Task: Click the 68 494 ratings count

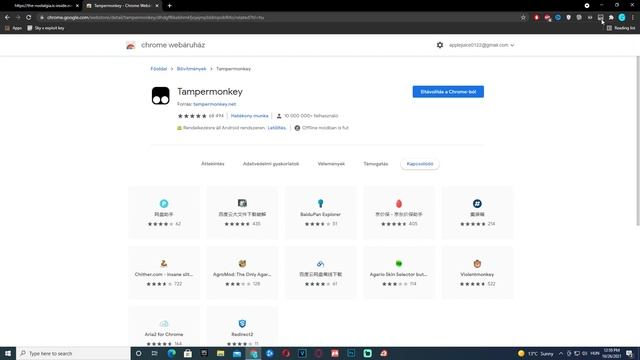Action: [x=216, y=116]
